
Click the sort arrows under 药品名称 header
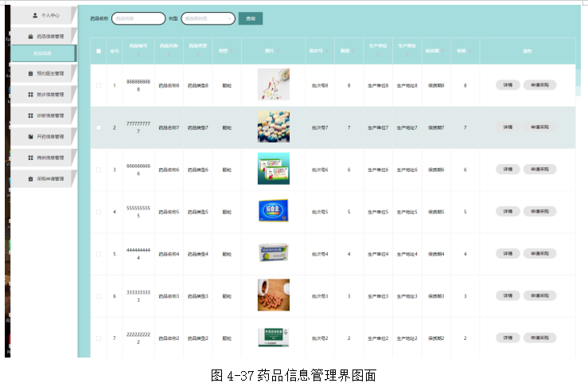coord(169,55)
